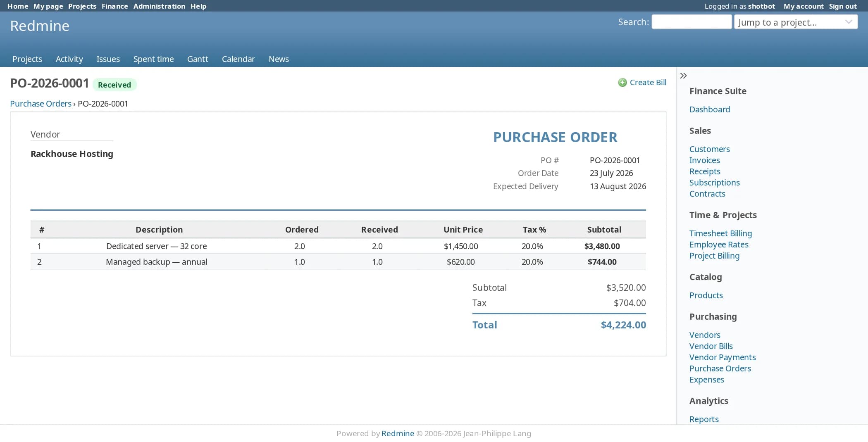This screenshot has height=442, width=868.
Task: Open the Finance Suite Dashboard link
Action: pos(710,109)
